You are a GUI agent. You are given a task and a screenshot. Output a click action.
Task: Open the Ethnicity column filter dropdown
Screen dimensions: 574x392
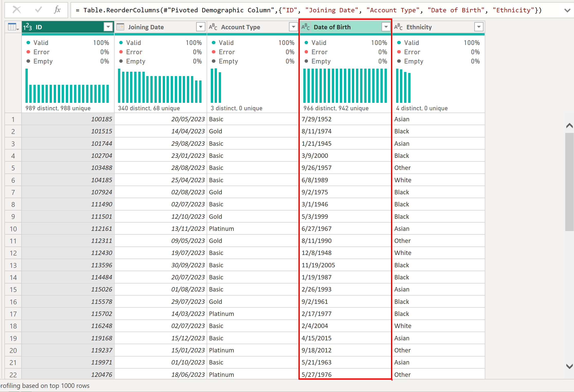[479, 27]
